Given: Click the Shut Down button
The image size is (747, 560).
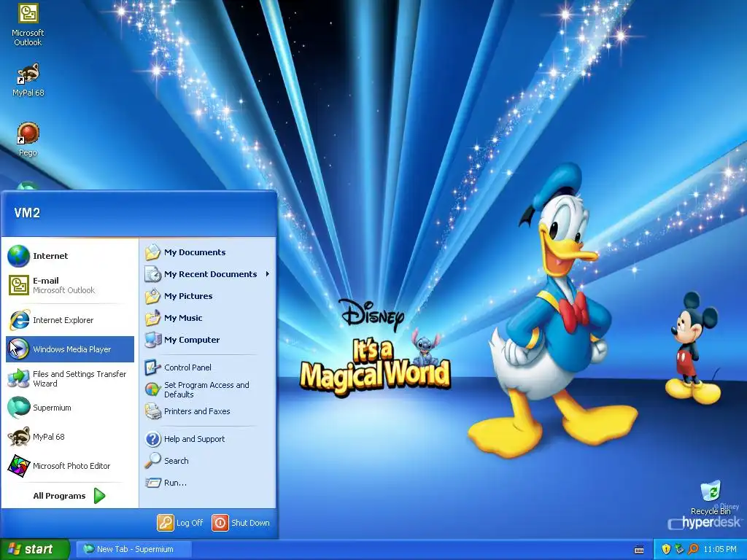Looking at the screenshot, I should (241, 522).
